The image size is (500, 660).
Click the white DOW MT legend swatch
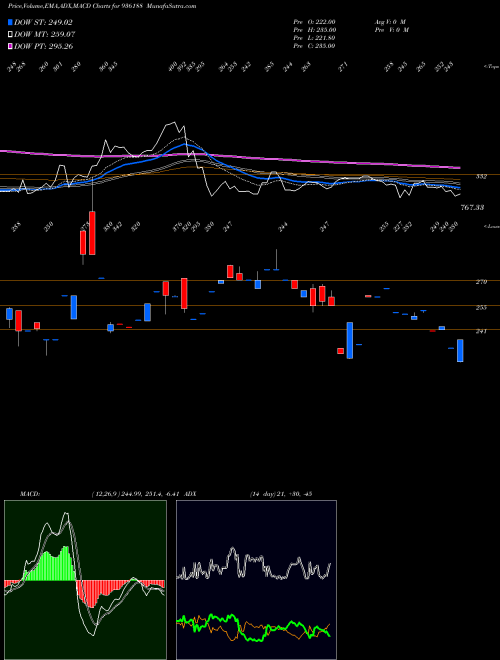point(10,34)
